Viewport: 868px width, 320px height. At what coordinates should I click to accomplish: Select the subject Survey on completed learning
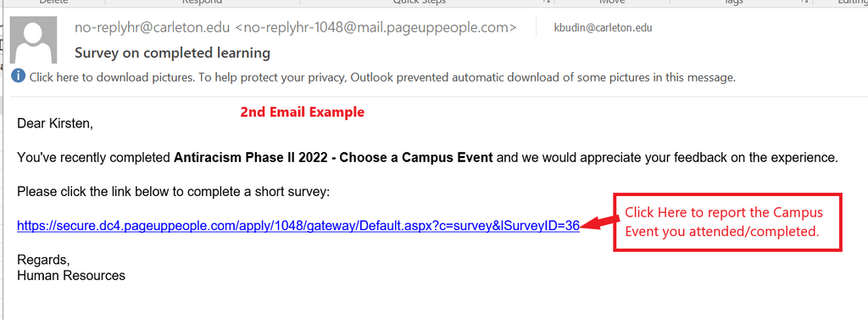tap(172, 53)
